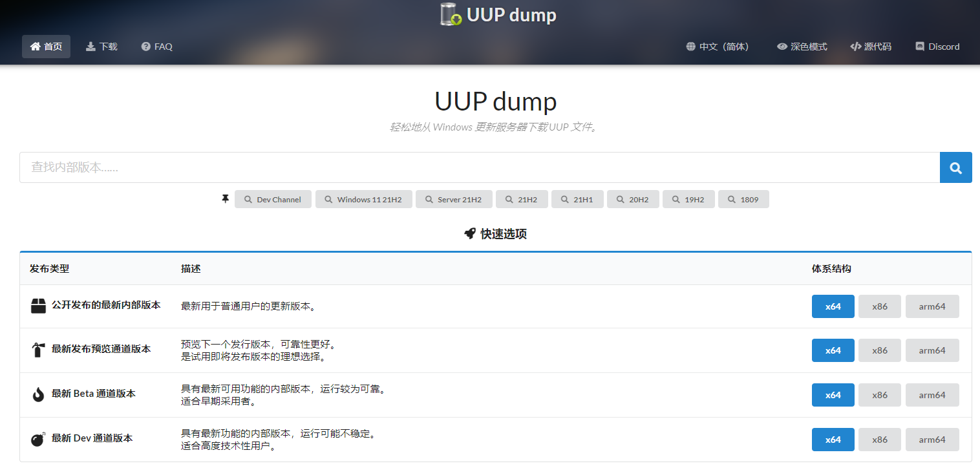This screenshot has width=980, height=468.
Task: Choose x86 for 最新 Beta 通道版本
Action: tap(880, 395)
